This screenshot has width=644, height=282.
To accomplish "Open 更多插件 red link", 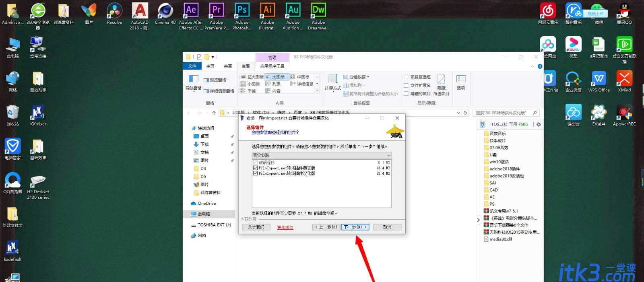I will point(285,227).
